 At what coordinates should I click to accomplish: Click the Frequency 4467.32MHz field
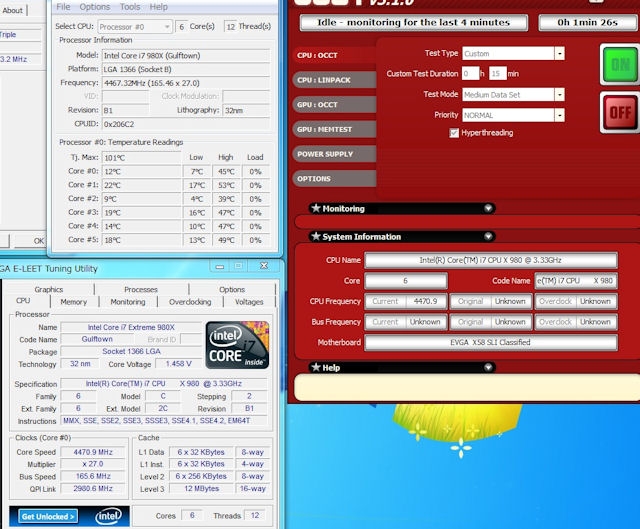[x=186, y=83]
